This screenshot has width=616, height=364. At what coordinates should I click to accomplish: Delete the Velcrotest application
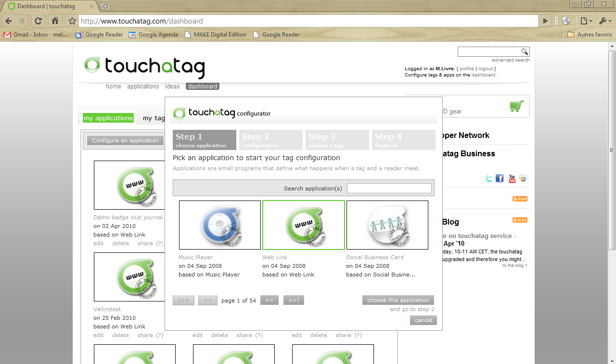click(x=121, y=335)
